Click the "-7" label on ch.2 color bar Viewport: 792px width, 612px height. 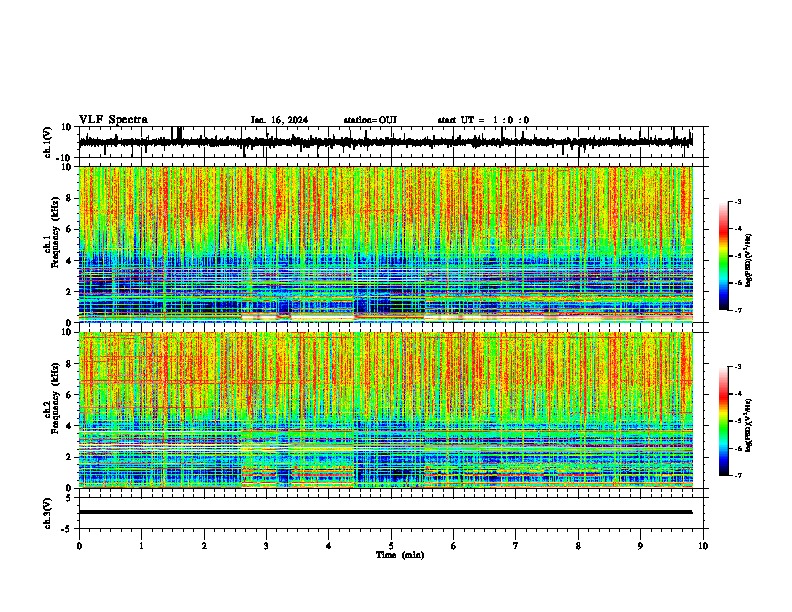pyautogui.click(x=738, y=475)
